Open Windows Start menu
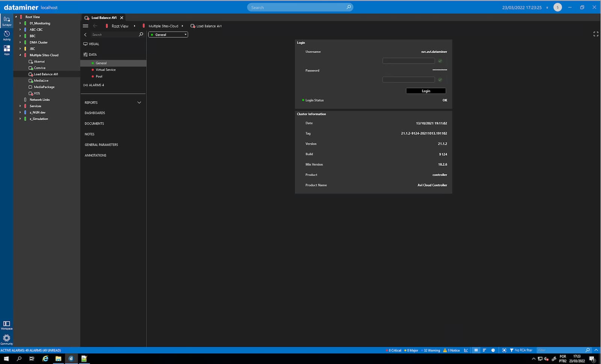The image size is (601, 364). (6, 359)
